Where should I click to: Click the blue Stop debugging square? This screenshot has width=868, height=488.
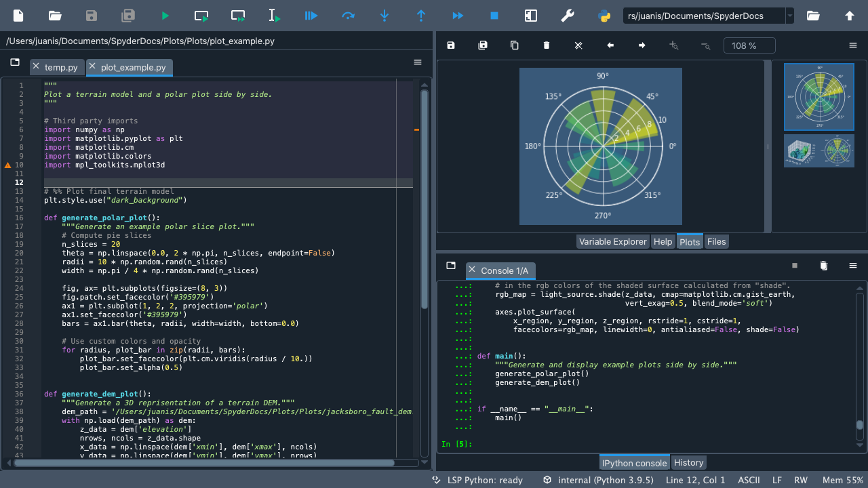pos(494,16)
